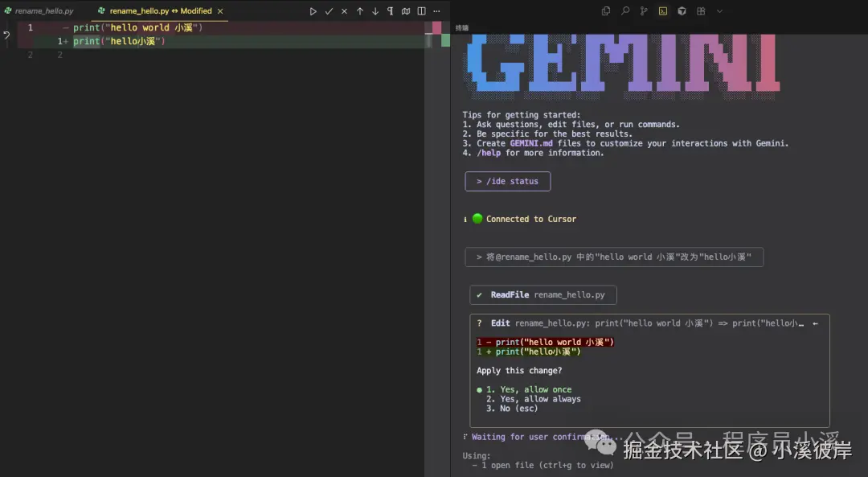Viewport: 868px width, 477px height.
Task: Click the "Apply this change?" text
Action: click(519, 371)
